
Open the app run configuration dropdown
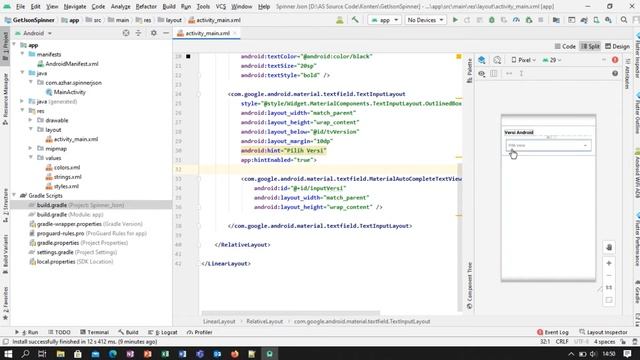[384, 20]
